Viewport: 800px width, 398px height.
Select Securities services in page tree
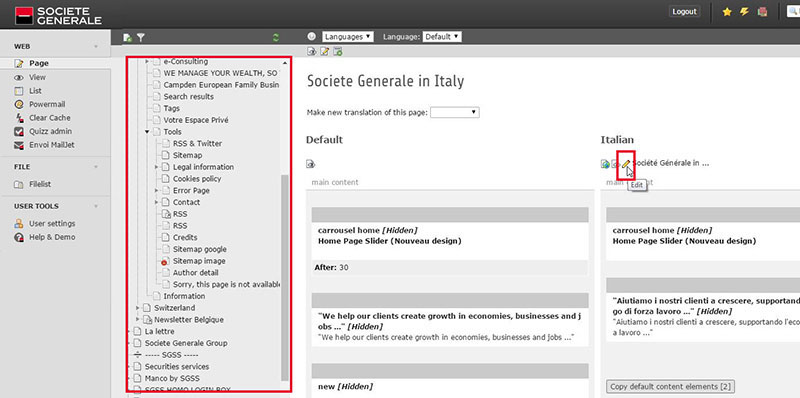[x=177, y=366]
